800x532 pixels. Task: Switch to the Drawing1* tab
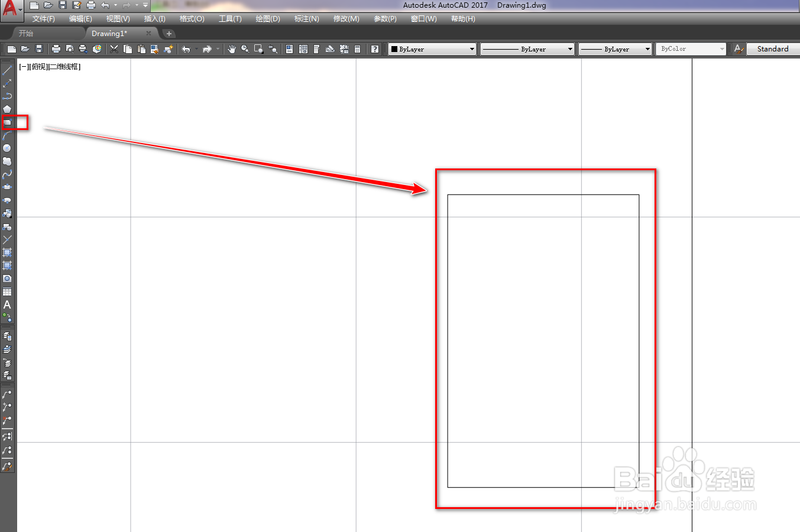tap(109, 34)
